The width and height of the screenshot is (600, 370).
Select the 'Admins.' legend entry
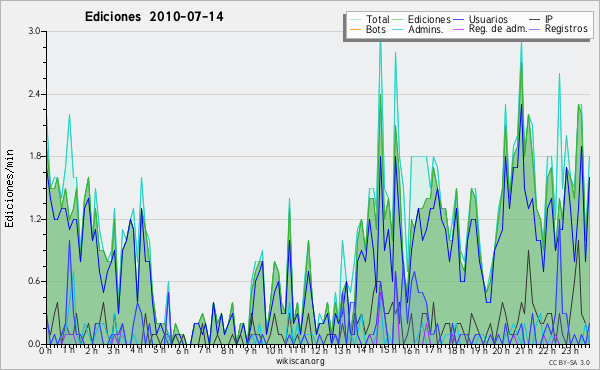tap(426, 29)
